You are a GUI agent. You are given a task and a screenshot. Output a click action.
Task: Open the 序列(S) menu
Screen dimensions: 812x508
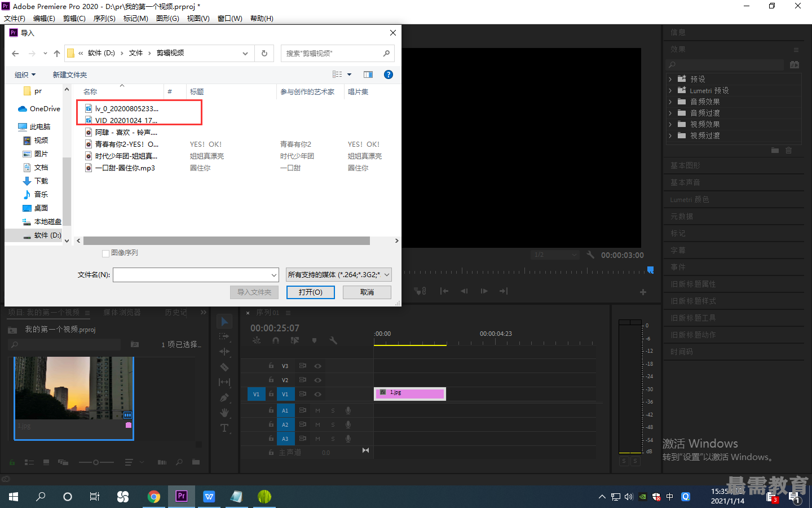click(104, 19)
